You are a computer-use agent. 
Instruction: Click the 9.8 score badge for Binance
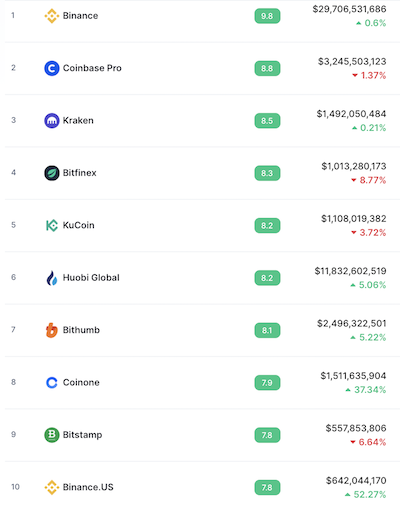pos(267,16)
